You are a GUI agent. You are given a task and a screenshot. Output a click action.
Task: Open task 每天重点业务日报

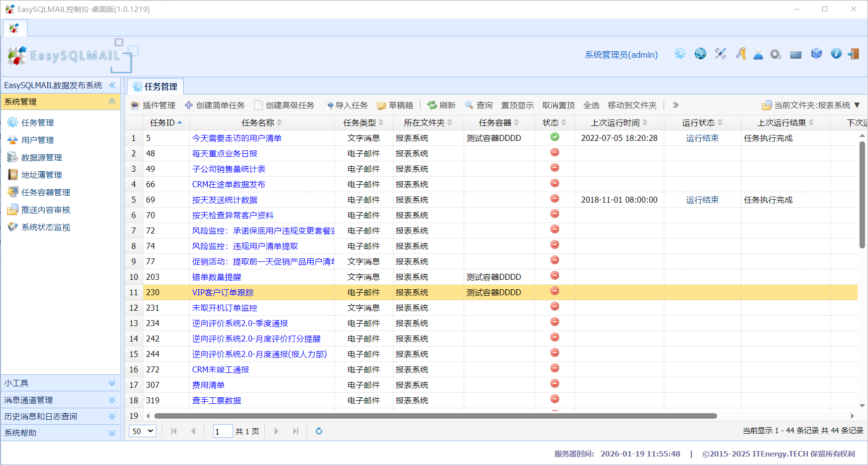click(225, 153)
